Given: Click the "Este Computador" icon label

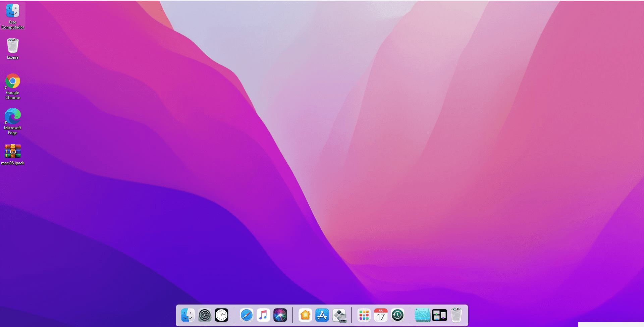Looking at the screenshot, I should click(13, 25).
